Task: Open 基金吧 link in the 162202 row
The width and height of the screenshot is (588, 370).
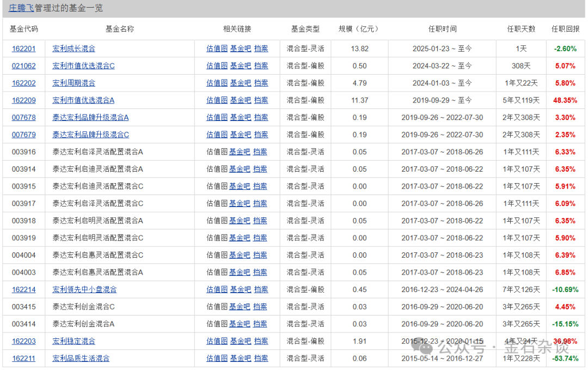Action: point(241,83)
